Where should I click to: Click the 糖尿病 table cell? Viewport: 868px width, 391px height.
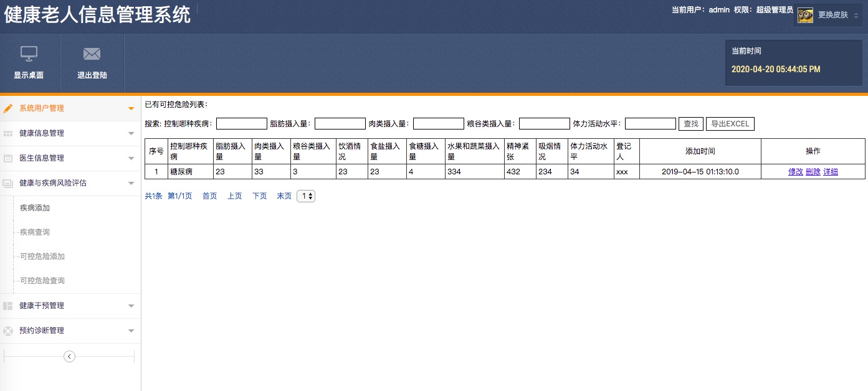point(190,172)
